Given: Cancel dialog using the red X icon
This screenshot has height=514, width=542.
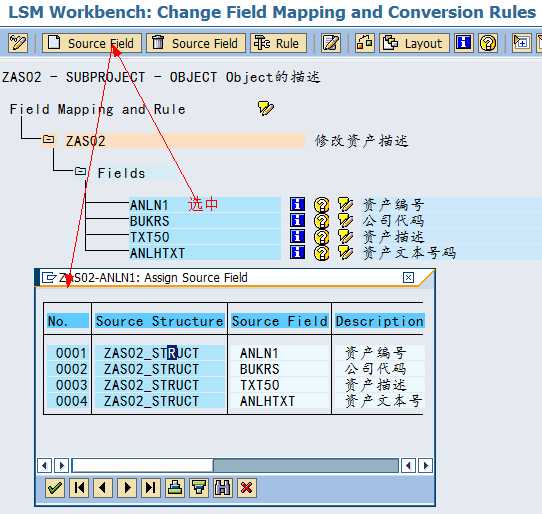Looking at the screenshot, I should click(246, 488).
